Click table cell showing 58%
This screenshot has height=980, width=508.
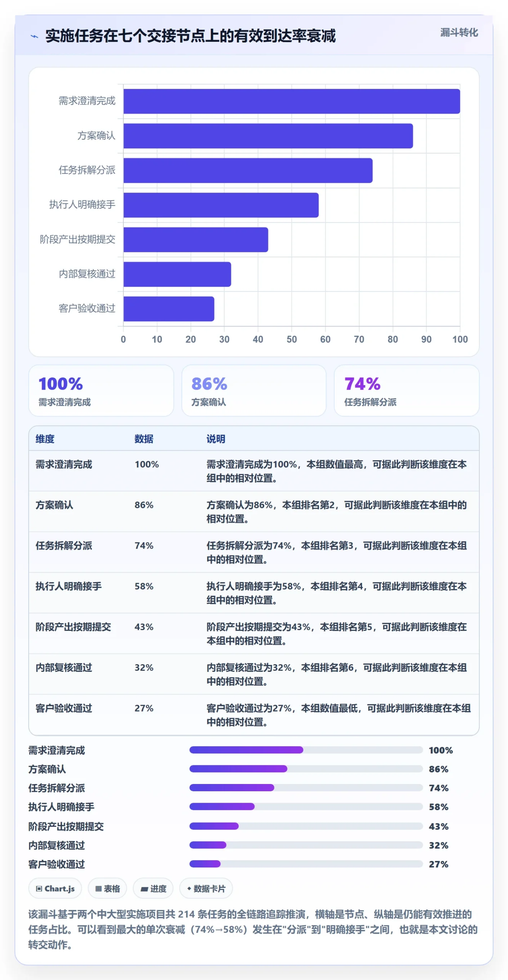click(x=144, y=586)
